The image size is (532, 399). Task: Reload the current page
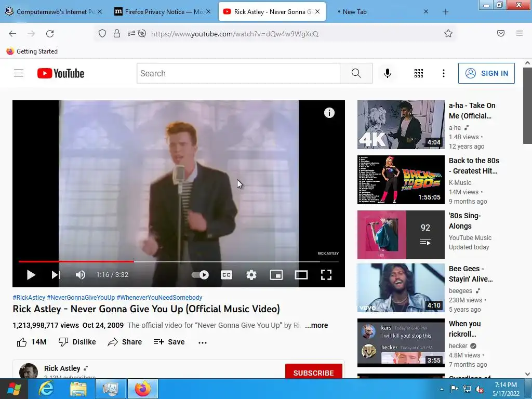point(50,34)
